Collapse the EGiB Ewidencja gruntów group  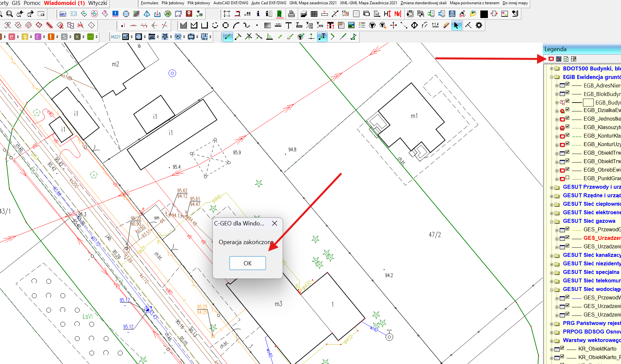click(x=551, y=77)
